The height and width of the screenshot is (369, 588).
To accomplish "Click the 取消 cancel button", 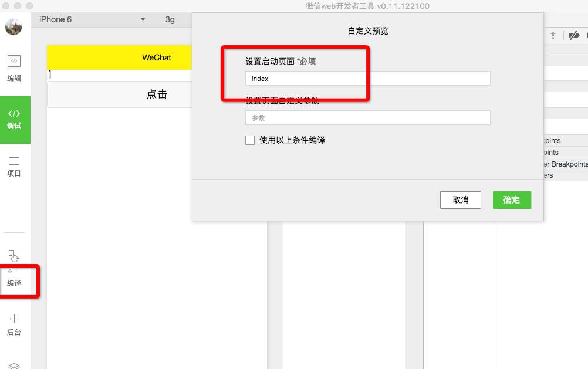I will (x=461, y=200).
